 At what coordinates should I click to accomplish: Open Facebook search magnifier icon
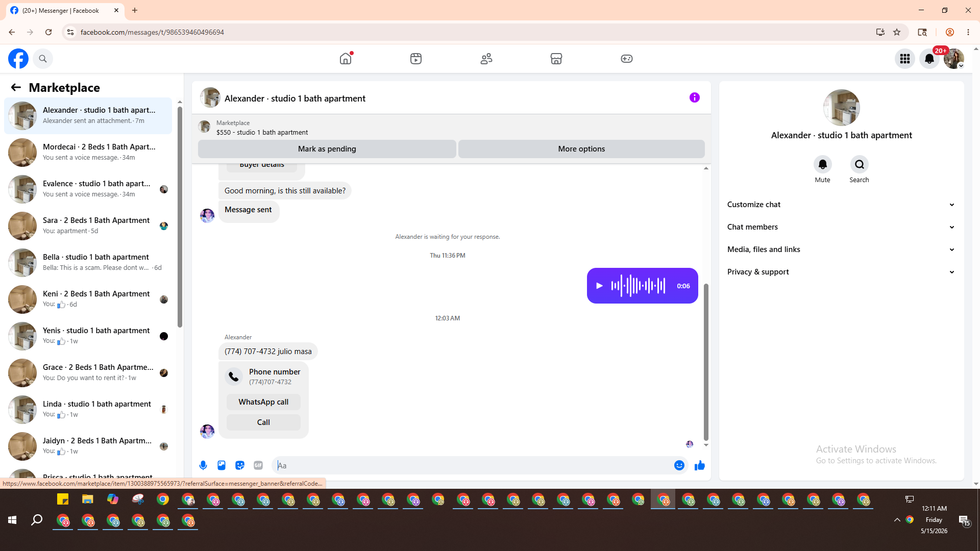pos(43,59)
